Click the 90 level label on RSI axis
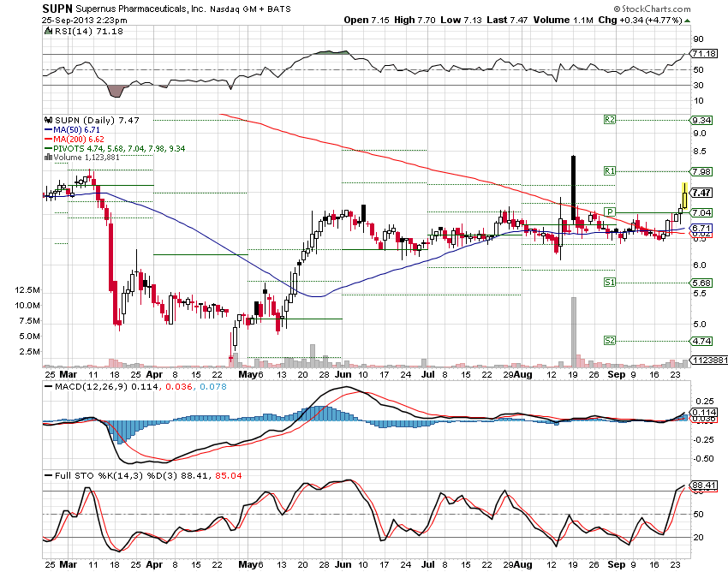Viewport: 728px width, 572px height. (x=698, y=39)
